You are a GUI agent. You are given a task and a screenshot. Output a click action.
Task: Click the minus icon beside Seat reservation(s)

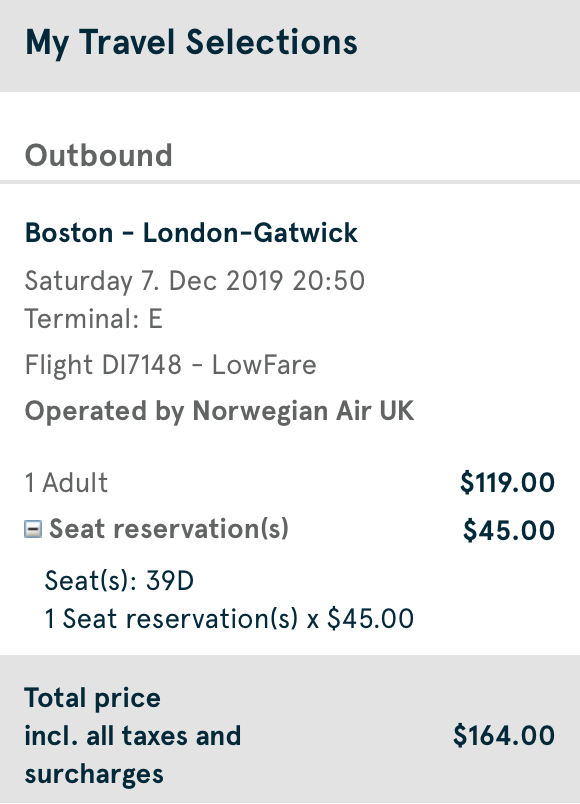coord(36,529)
